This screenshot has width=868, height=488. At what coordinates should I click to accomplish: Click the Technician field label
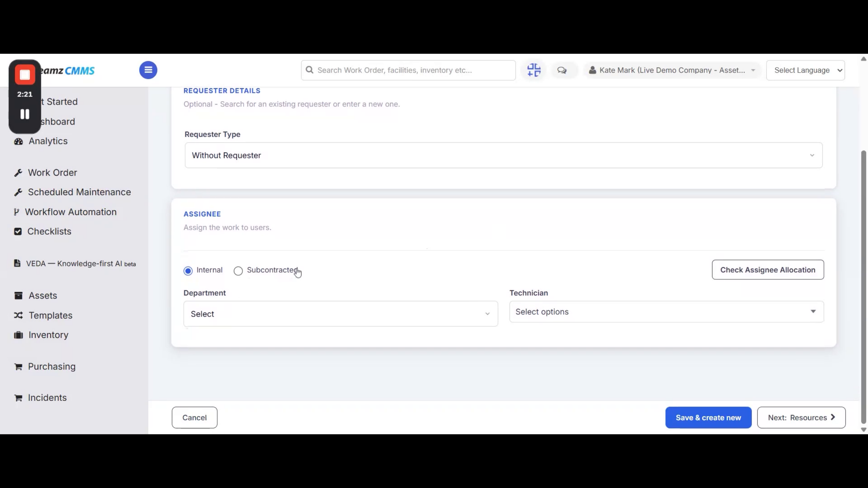pos(529,293)
